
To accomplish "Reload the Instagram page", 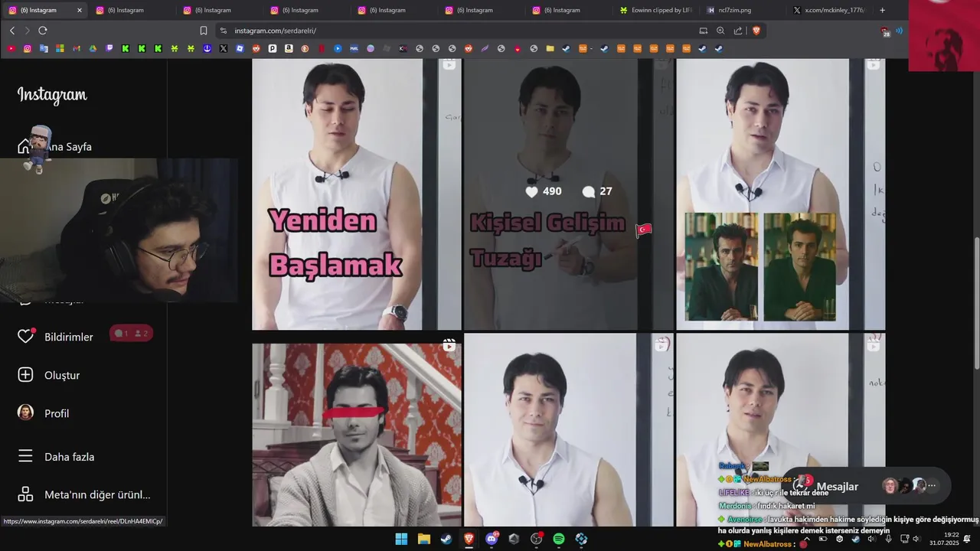I will [43, 31].
